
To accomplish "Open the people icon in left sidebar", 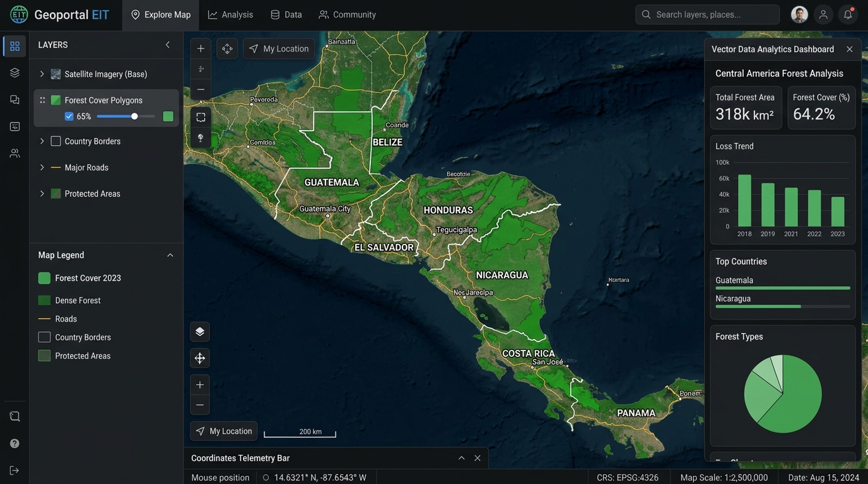I will click(15, 153).
